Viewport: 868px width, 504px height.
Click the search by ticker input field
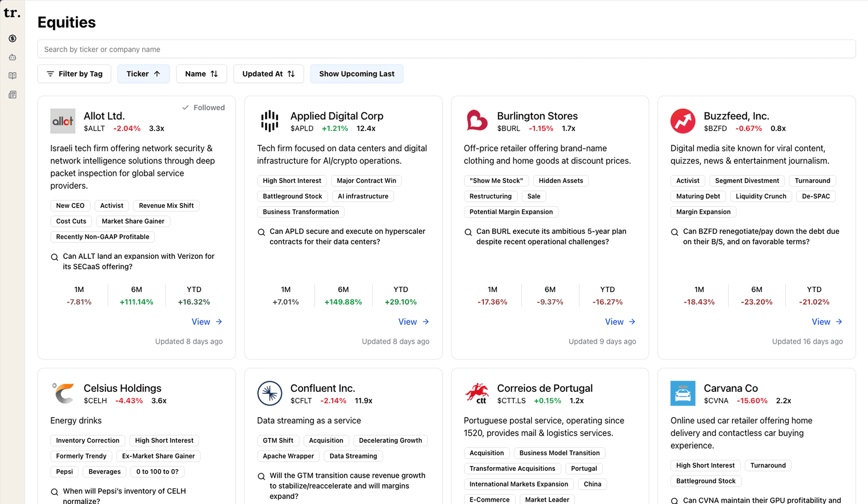pos(446,49)
